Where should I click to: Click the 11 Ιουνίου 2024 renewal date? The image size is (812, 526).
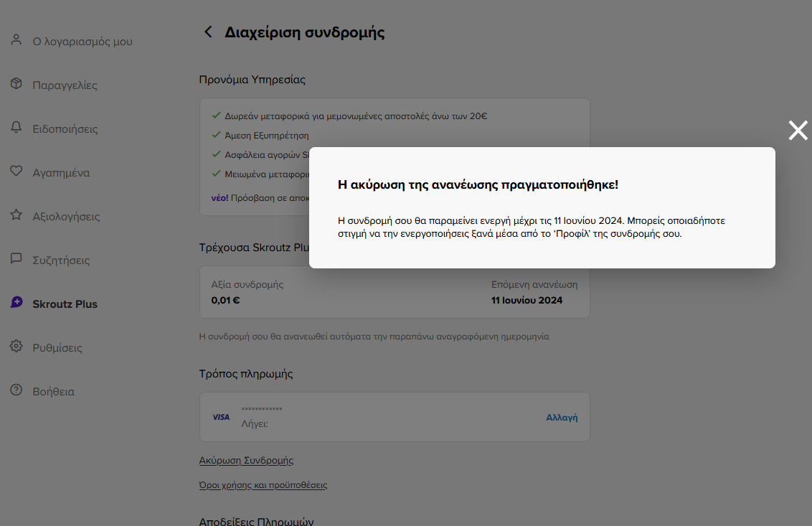pos(527,300)
